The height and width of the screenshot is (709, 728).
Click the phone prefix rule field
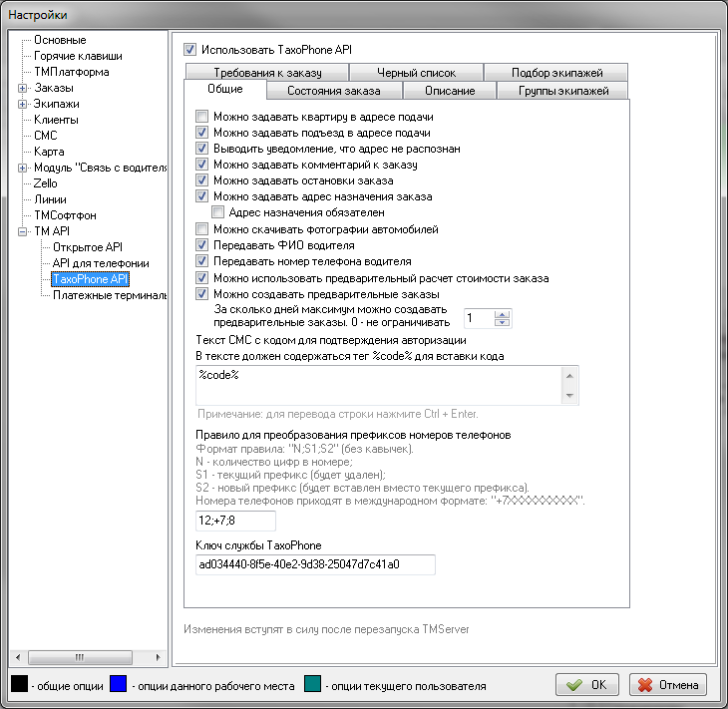[x=236, y=521]
